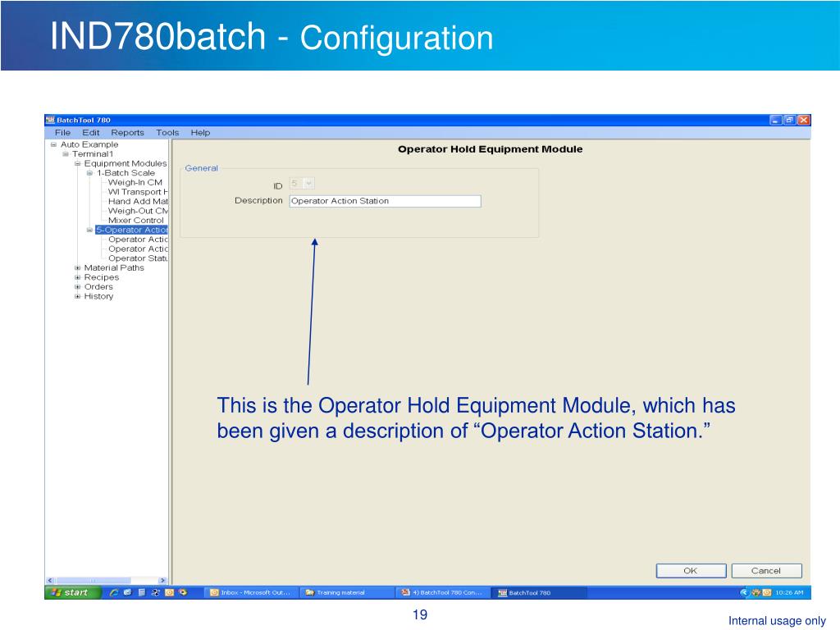Open the Windows start menu

(x=73, y=592)
